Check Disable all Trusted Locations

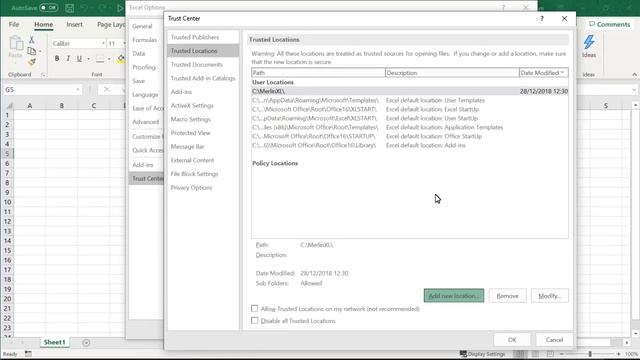click(255, 321)
